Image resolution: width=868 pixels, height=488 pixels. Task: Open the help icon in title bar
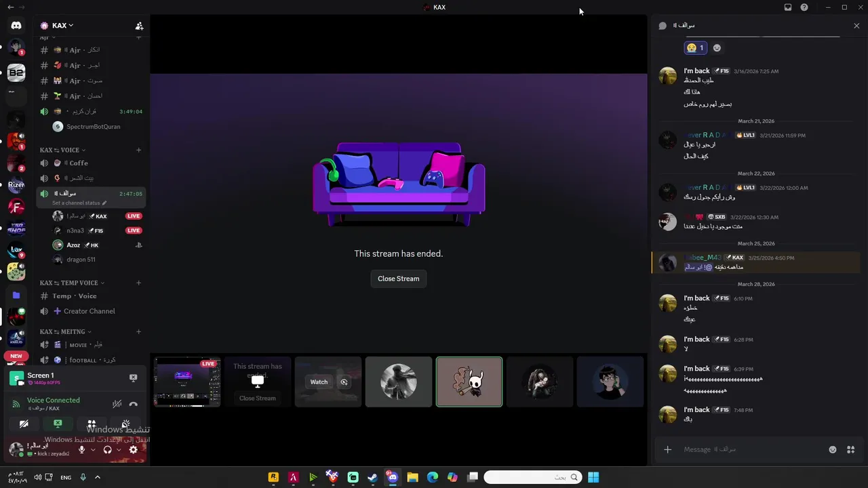804,7
